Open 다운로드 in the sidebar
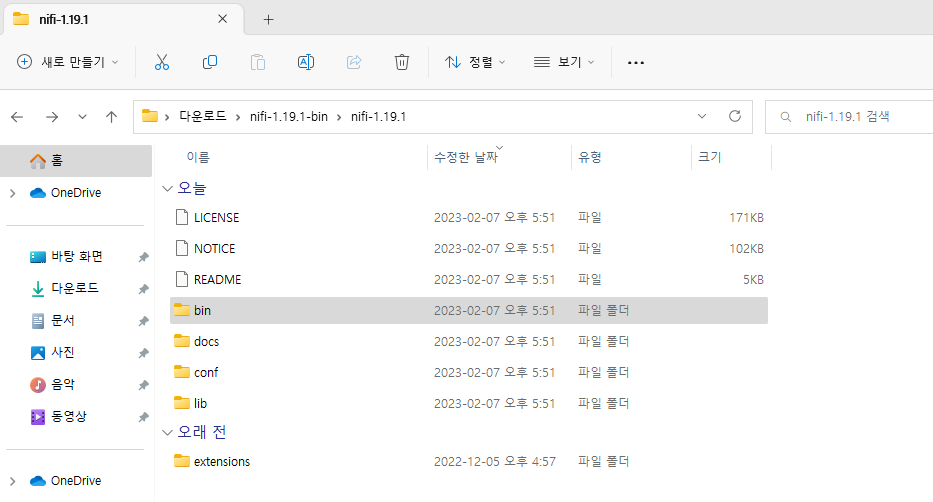The image size is (933, 502). point(74,288)
